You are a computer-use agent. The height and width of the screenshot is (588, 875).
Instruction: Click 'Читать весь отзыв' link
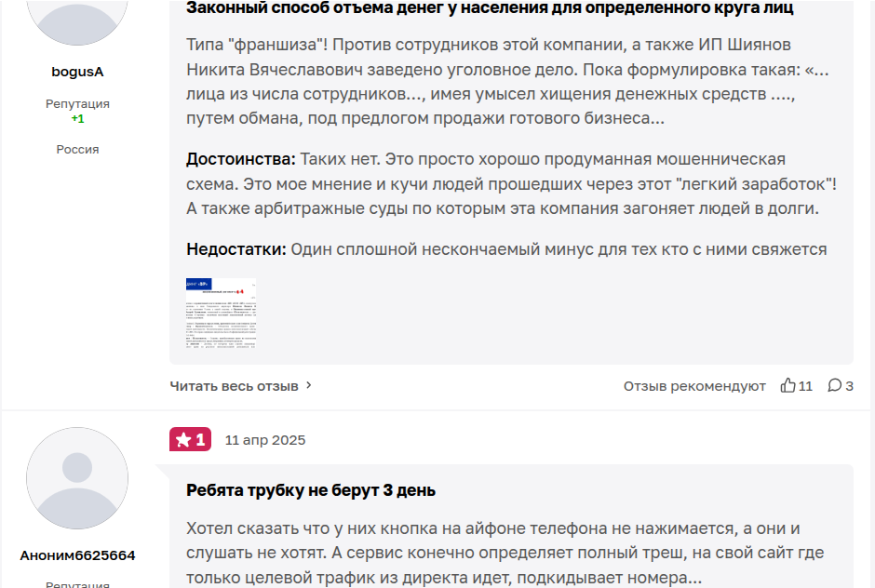point(234,386)
